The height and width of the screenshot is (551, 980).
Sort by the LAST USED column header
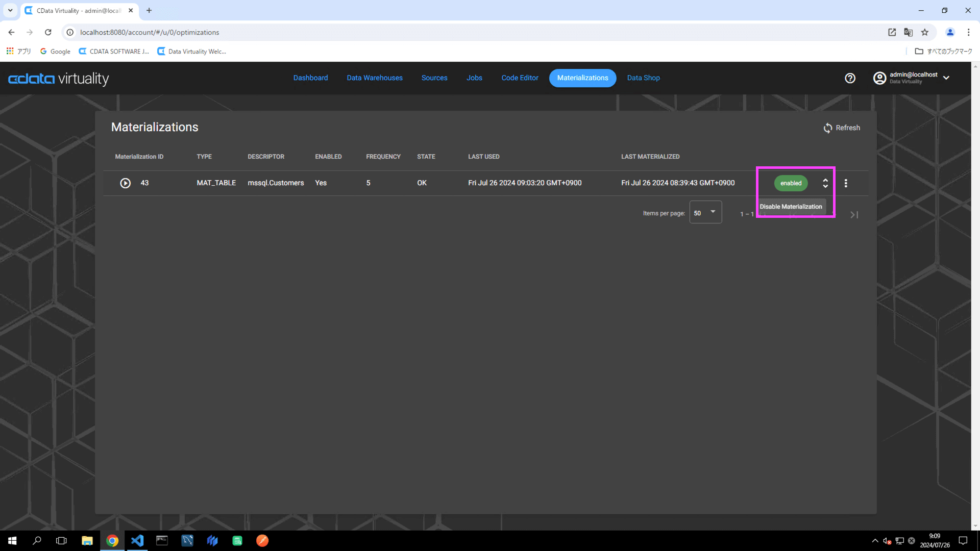click(x=483, y=157)
